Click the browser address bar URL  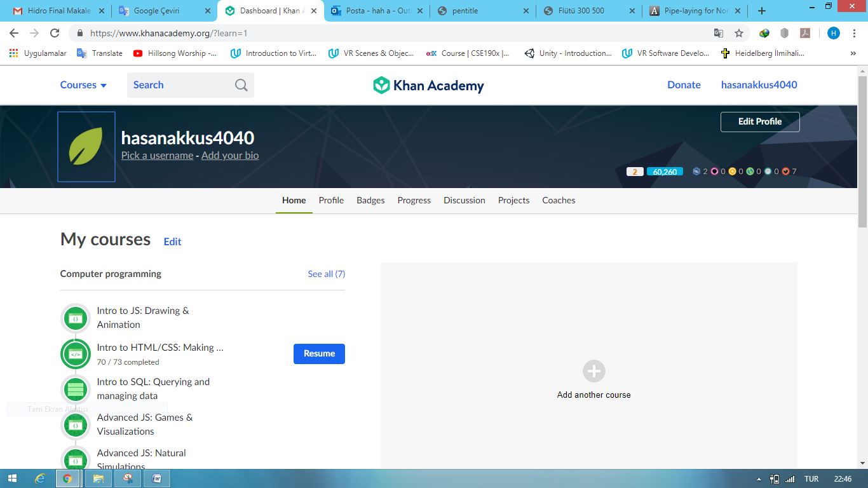tap(168, 33)
